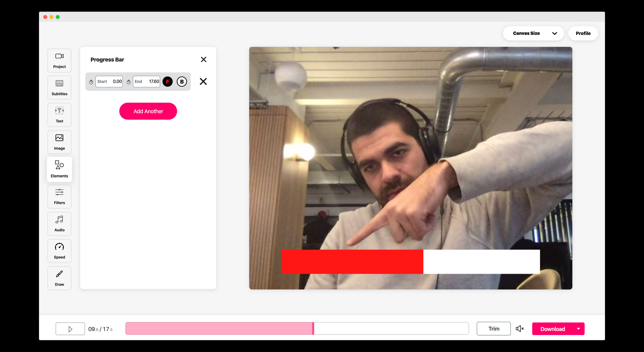Select the Text tool
Image resolution: width=644 pixels, height=352 pixels.
pyautogui.click(x=60, y=115)
